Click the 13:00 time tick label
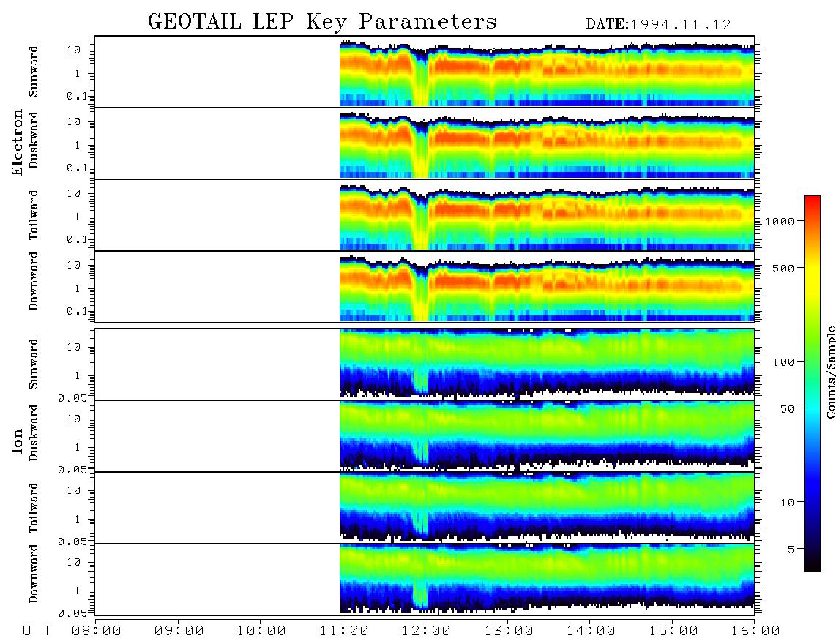 [x=509, y=631]
